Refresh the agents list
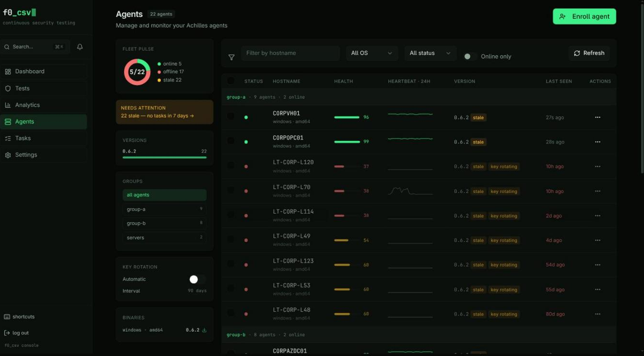The image size is (644, 356). [x=589, y=53]
